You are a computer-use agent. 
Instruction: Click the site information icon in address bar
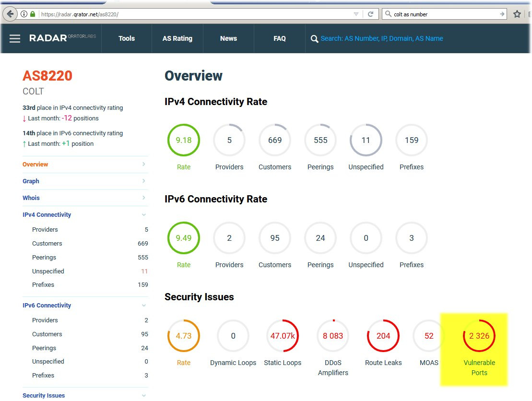click(x=24, y=14)
